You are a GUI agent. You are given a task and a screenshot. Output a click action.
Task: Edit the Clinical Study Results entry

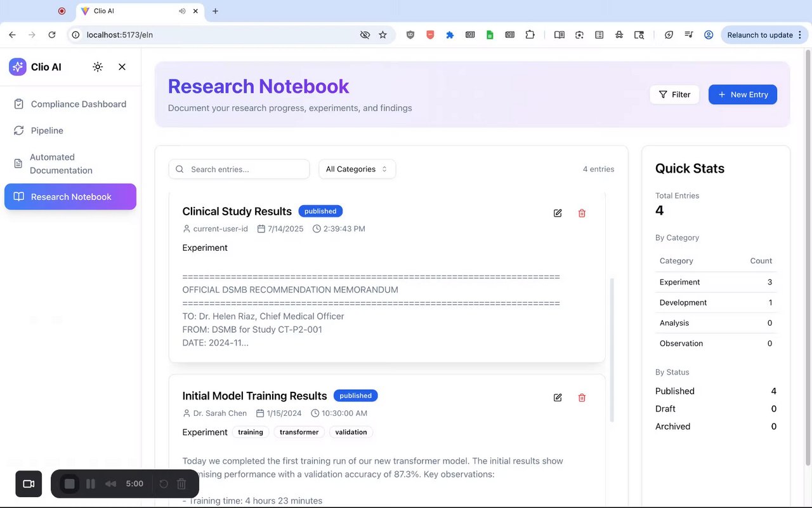(558, 213)
